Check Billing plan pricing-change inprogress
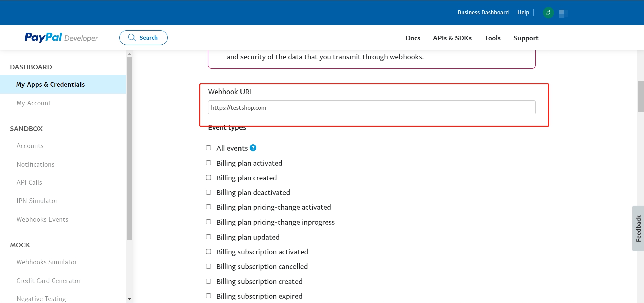 coord(209,222)
